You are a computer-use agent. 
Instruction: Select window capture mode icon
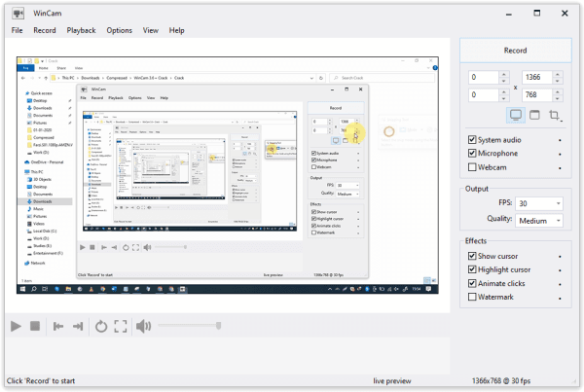click(534, 115)
